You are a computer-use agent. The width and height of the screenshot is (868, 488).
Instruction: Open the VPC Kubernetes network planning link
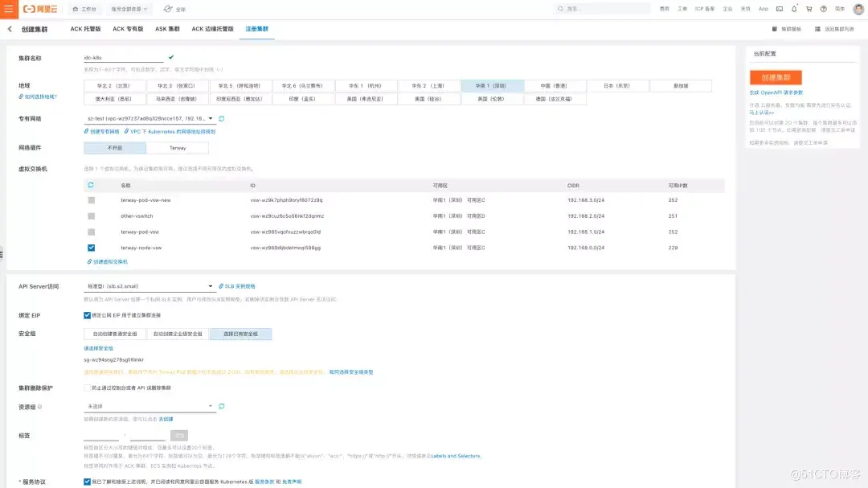170,132
